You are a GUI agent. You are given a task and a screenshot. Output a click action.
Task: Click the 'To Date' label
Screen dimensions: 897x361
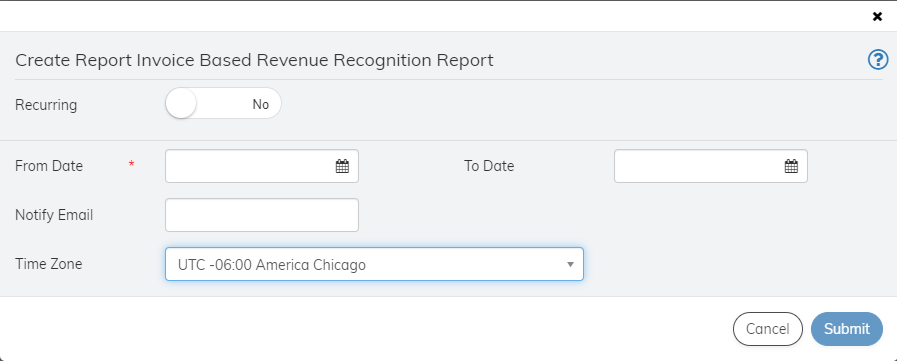(x=489, y=166)
